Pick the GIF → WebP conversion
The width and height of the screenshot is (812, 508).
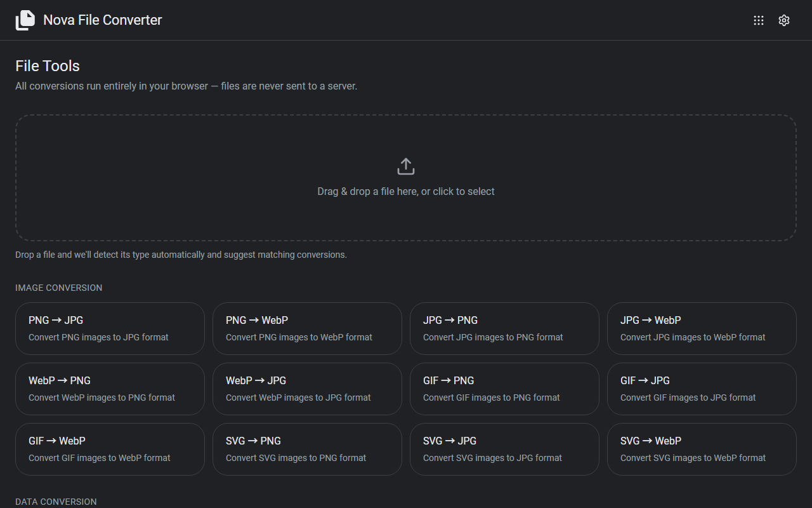pyautogui.click(x=110, y=449)
